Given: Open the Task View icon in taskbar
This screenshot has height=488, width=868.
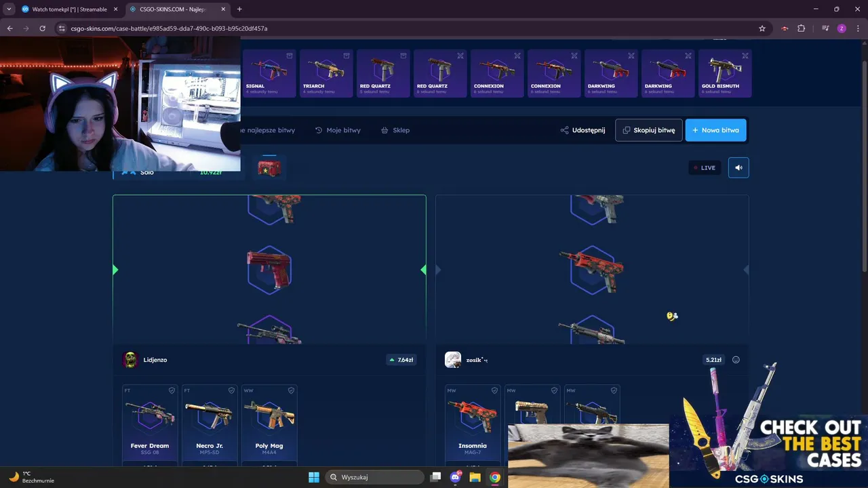Looking at the screenshot, I should point(436,477).
